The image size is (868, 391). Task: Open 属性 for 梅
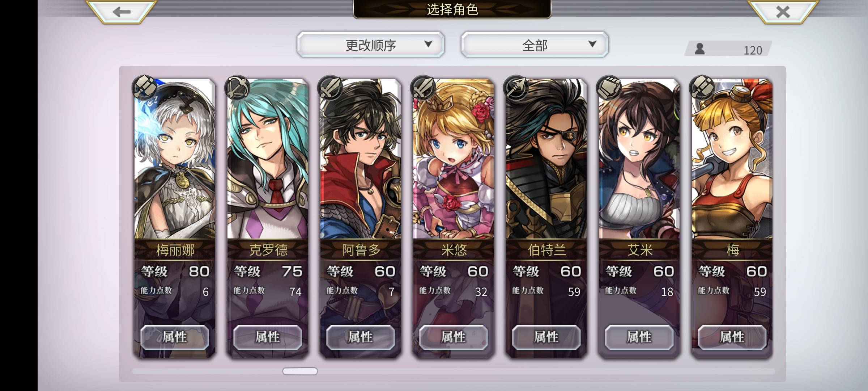click(732, 337)
